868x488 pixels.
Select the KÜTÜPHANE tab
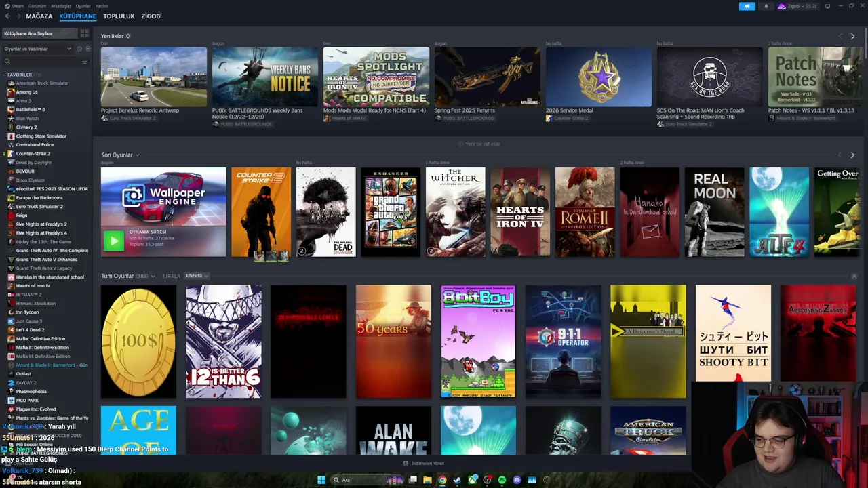point(77,16)
